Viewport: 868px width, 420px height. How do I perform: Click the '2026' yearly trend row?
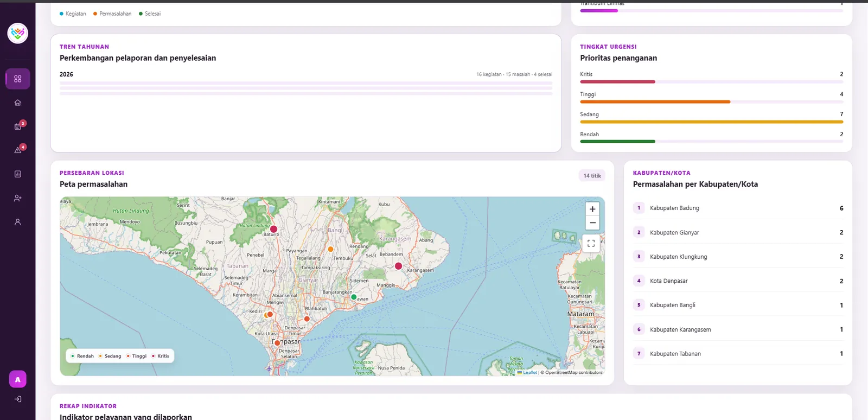(x=306, y=84)
